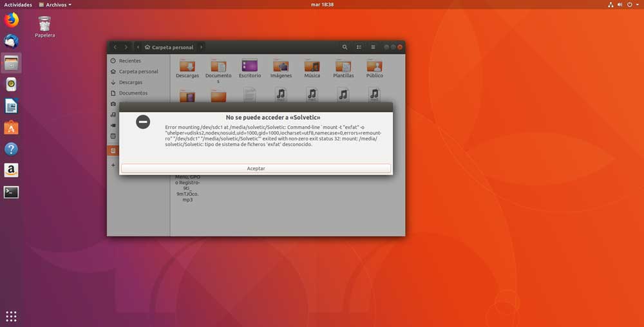Open Plantillas folder
The width and height of the screenshot is (644, 327).
(343, 68)
